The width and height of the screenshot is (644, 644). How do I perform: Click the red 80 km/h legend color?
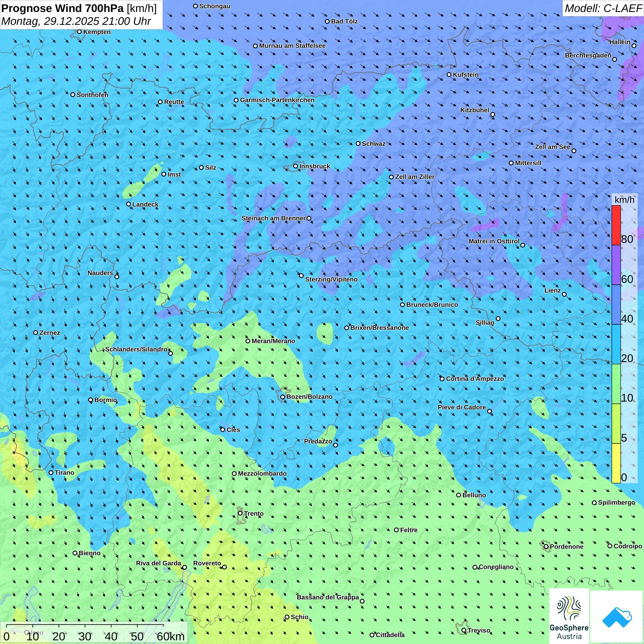click(616, 225)
